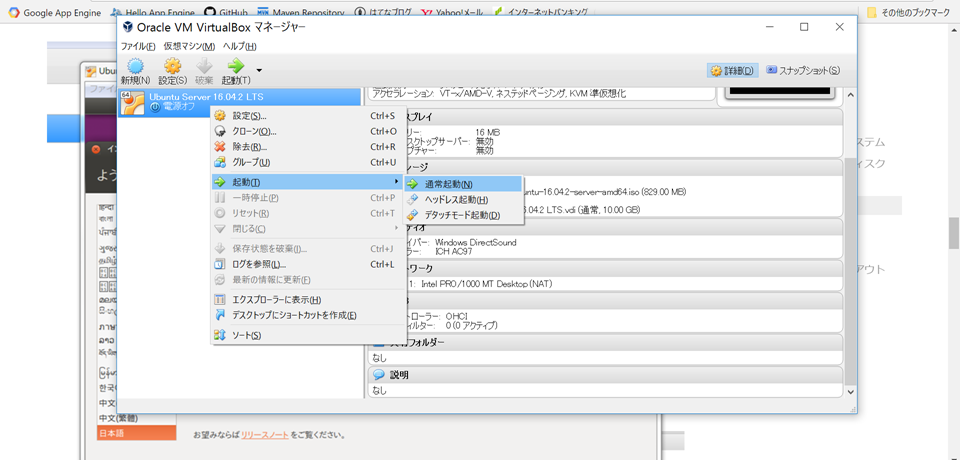Click Discard Saved State (保存状態を破棄) entry
The width and height of the screenshot is (960, 460).
tap(309, 249)
